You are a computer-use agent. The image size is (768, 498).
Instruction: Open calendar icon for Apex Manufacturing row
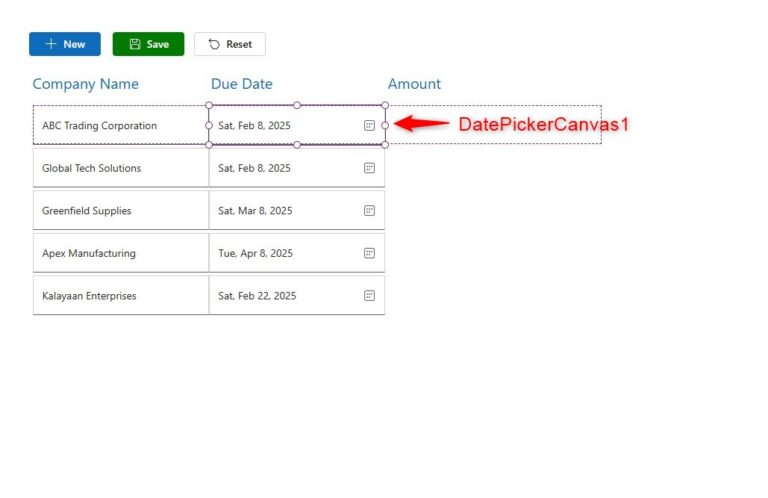[369, 253]
